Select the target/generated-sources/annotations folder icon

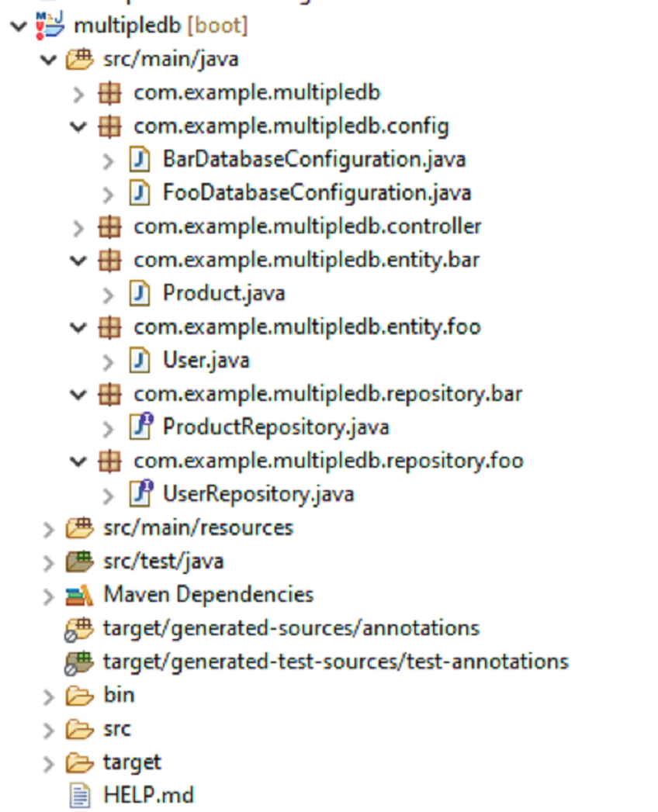coord(78,628)
